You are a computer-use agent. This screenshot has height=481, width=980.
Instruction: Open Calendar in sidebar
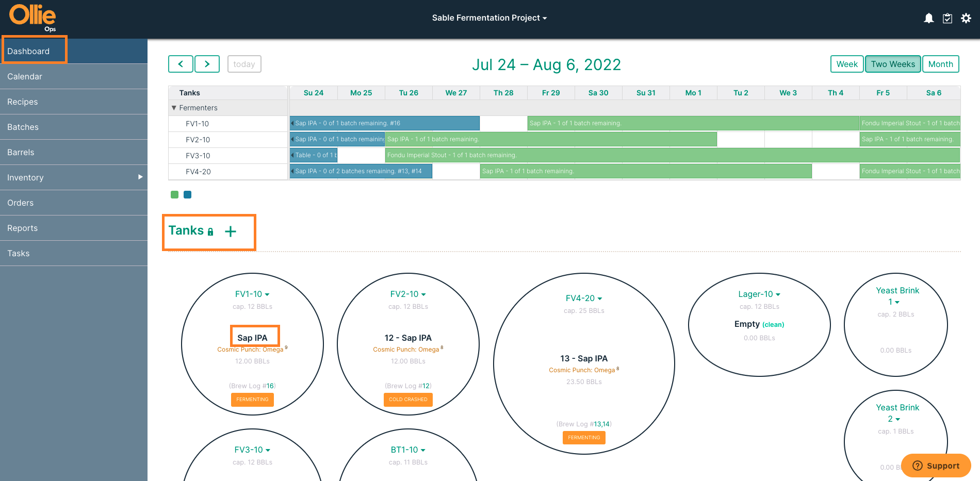click(74, 76)
